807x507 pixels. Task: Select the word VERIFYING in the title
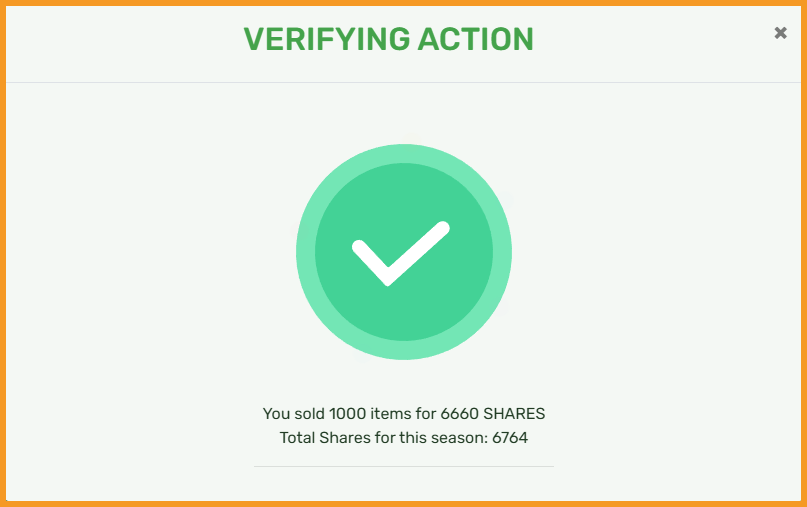coord(326,40)
